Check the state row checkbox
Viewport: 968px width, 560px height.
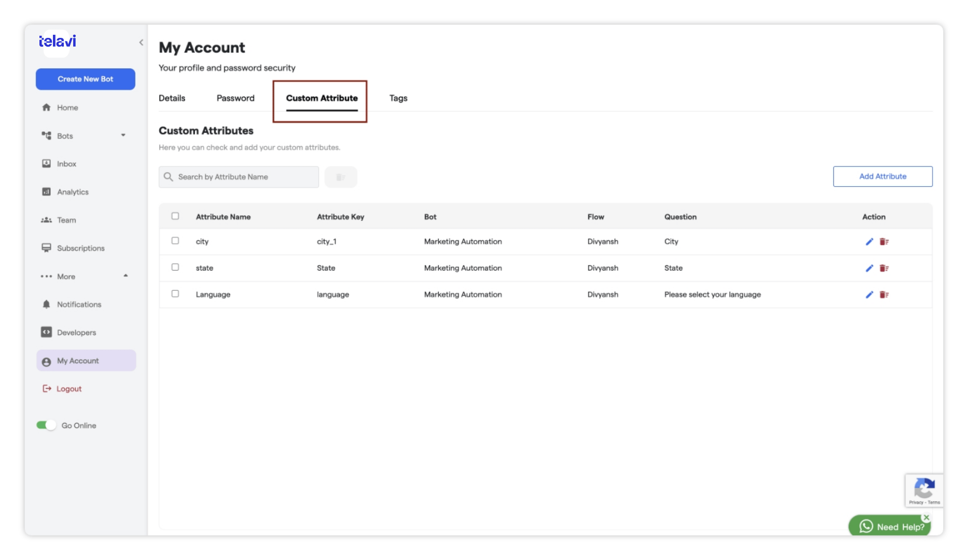[x=175, y=267]
